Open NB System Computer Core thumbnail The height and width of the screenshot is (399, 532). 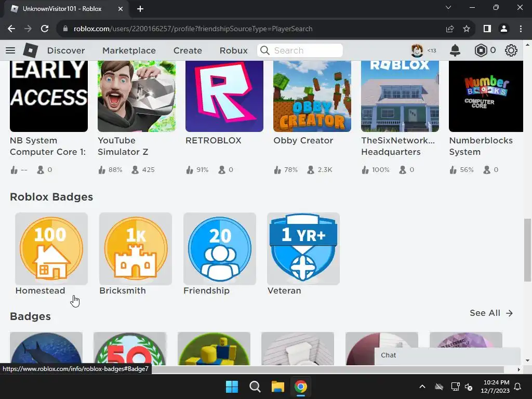pos(49,96)
